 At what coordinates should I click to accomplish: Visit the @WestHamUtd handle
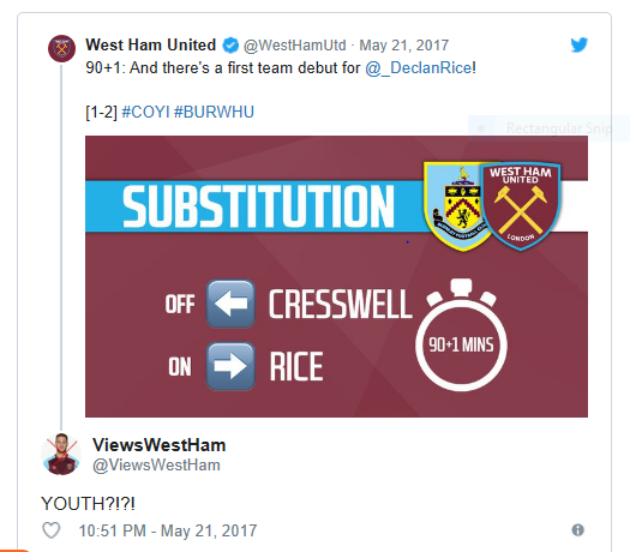[295, 45]
